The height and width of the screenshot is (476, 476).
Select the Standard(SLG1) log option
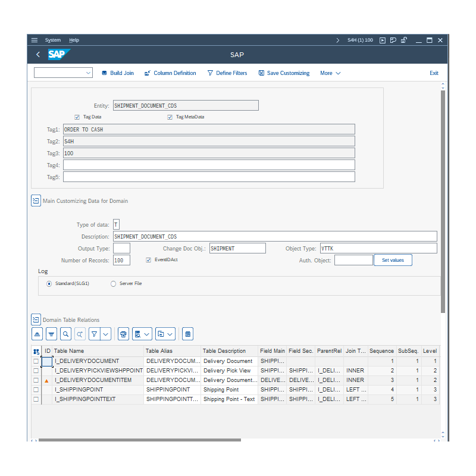[x=49, y=284]
